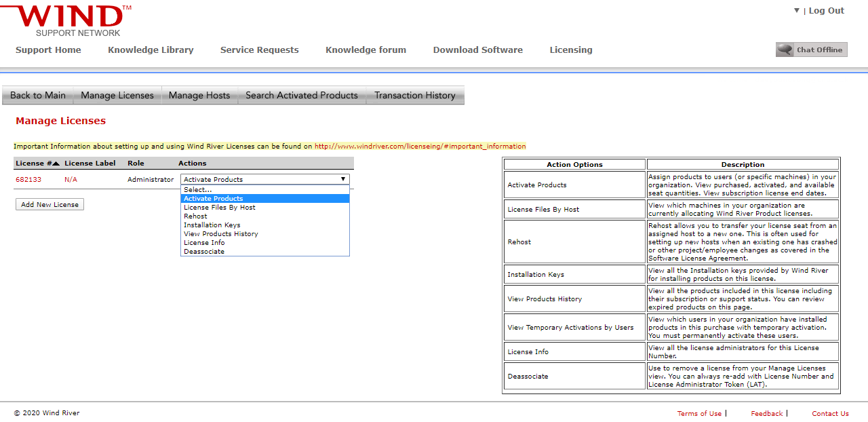Open the Download Software page

tap(477, 50)
